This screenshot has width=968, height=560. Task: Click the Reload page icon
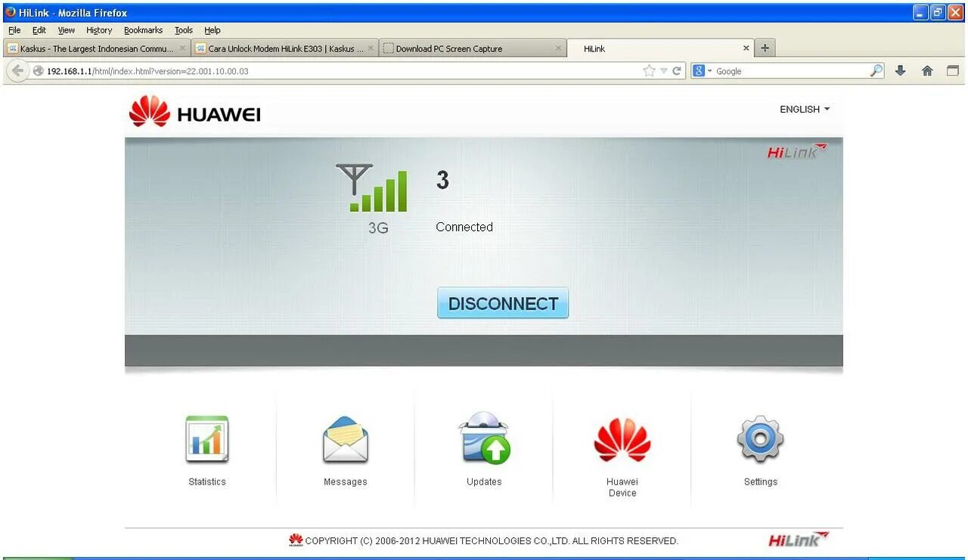click(677, 71)
